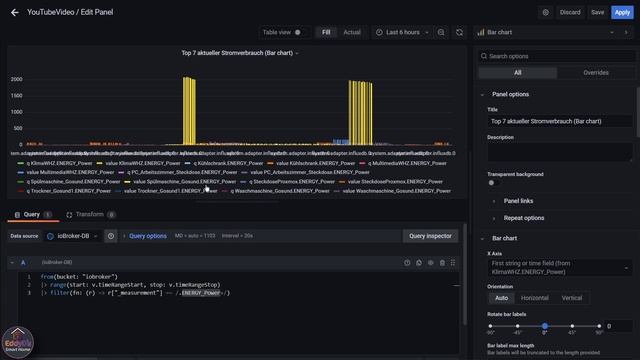The width and height of the screenshot is (640, 360).
Task: Click the bar chart visualization icon
Action: 481,32
